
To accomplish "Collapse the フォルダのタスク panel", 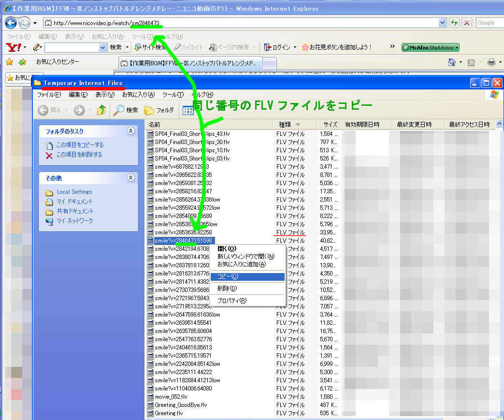I will point(130,130).
